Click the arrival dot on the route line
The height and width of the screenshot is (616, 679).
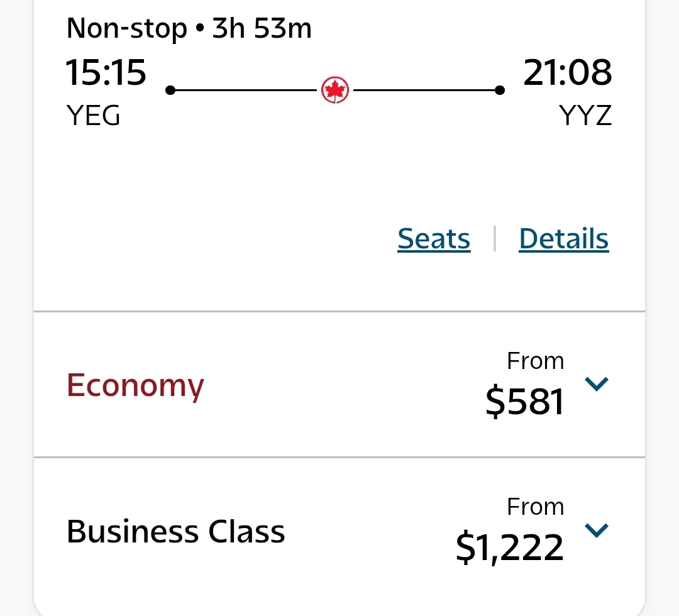click(x=499, y=91)
